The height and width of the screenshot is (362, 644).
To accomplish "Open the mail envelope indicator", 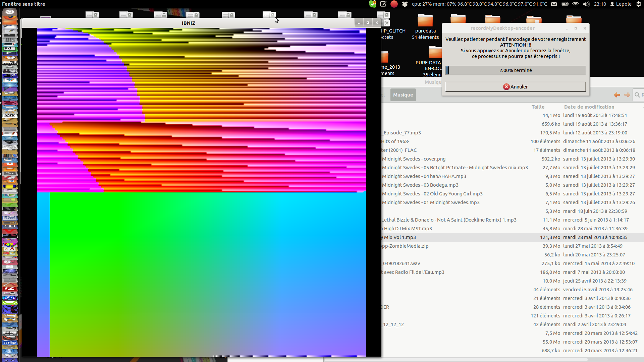I will [554, 4].
